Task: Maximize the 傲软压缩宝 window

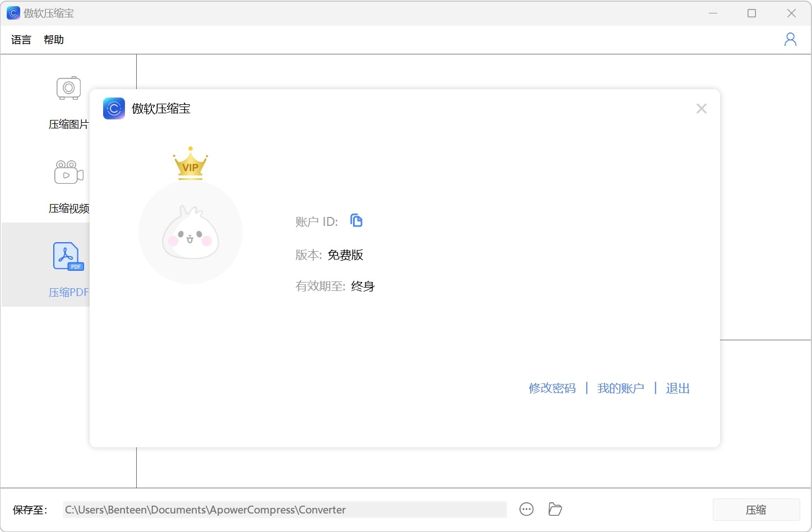Action: (x=751, y=13)
